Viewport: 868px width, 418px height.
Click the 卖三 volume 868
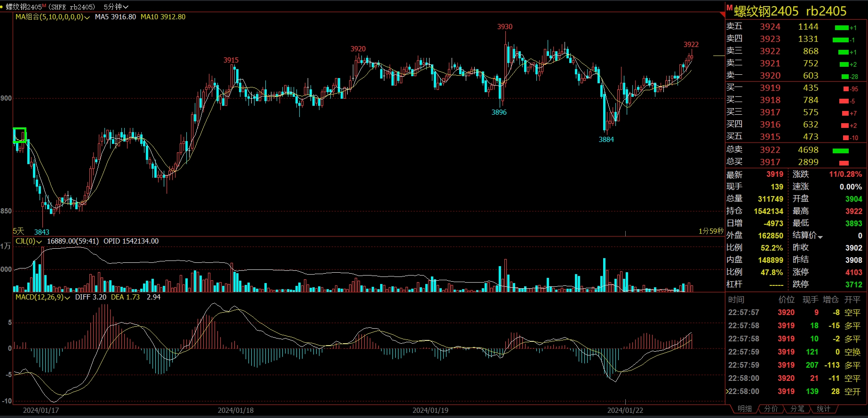pyautogui.click(x=811, y=51)
